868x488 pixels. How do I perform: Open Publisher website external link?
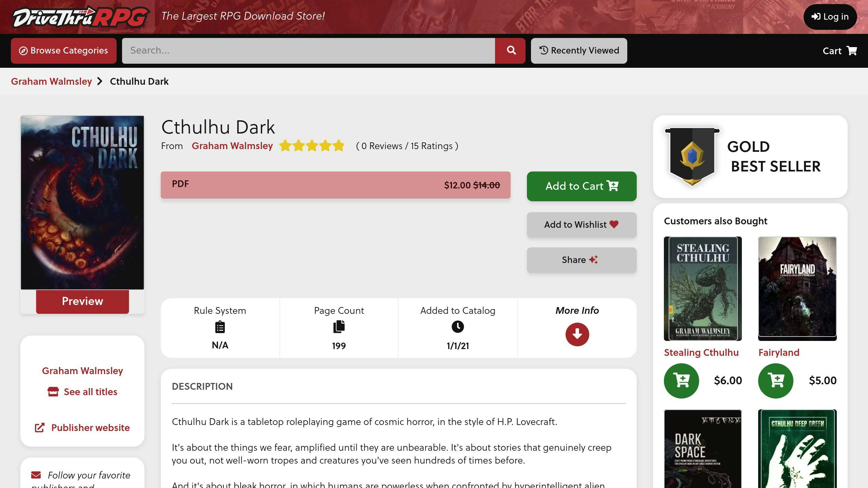[x=91, y=428]
